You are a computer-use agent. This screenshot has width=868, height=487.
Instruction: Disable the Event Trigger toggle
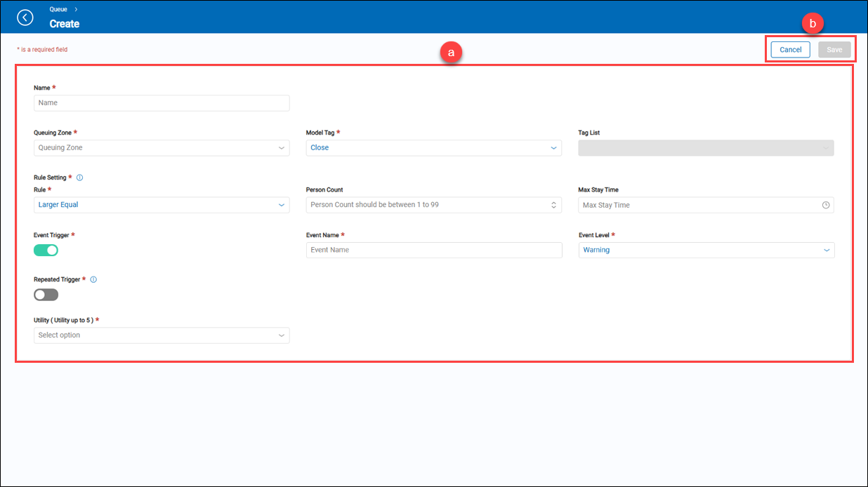[46, 250]
